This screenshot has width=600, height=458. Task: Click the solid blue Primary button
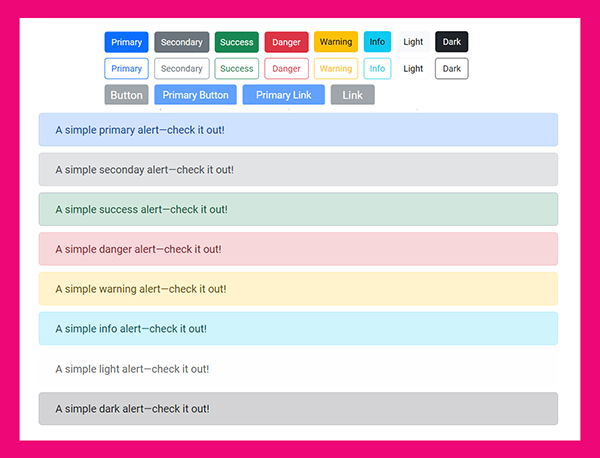126,42
